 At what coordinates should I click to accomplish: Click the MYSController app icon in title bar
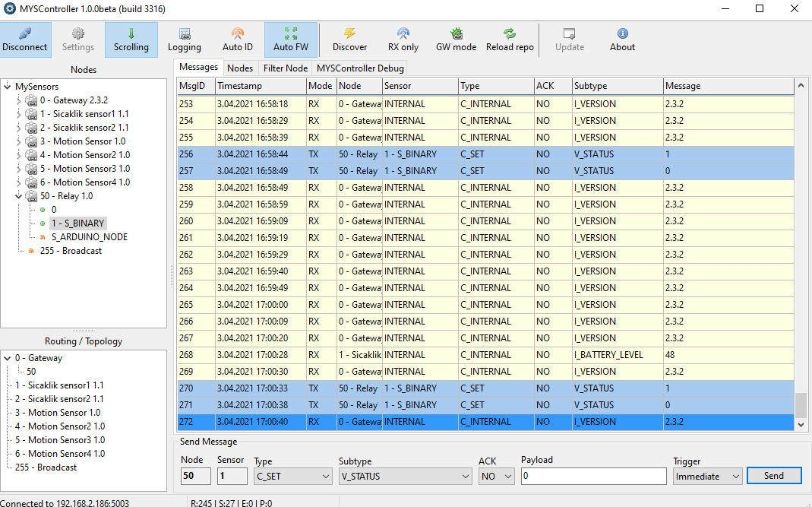click(x=9, y=9)
